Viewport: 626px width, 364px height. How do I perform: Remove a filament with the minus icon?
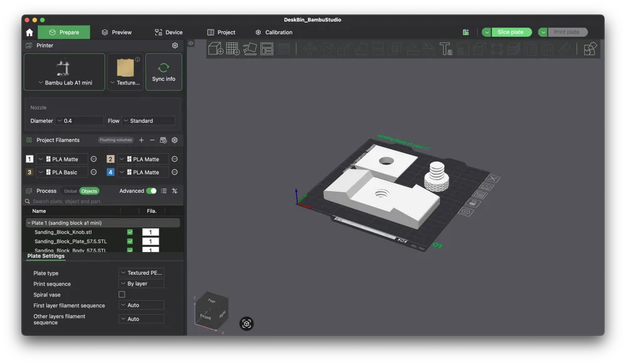152,139
